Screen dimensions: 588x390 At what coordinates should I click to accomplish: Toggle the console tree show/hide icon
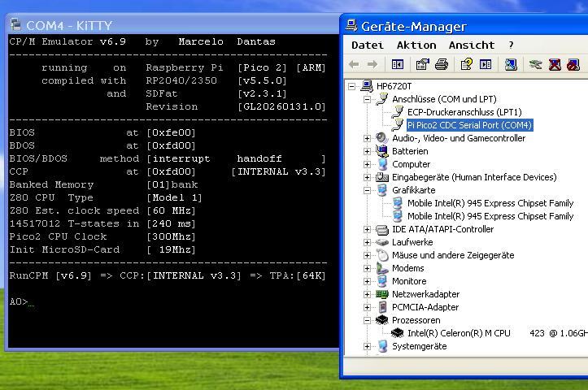[398, 64]
